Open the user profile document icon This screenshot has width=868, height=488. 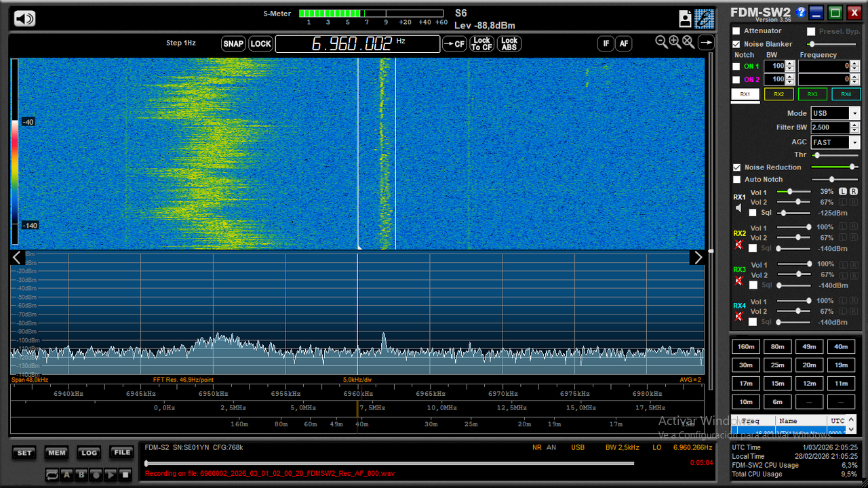point(686,19)
